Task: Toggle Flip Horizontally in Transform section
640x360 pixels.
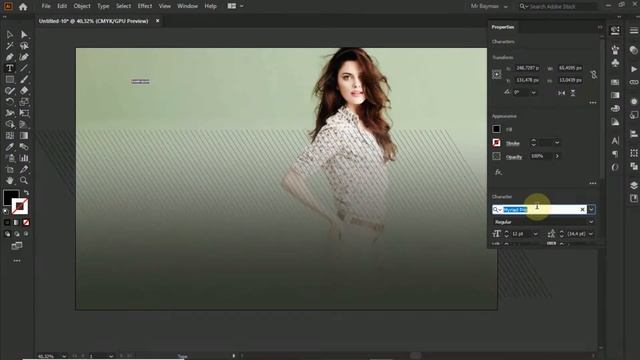Action: tap(562, 93)
